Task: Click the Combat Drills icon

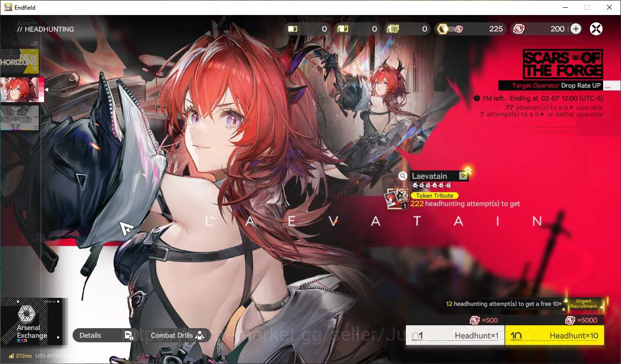Action: [200, 335]
